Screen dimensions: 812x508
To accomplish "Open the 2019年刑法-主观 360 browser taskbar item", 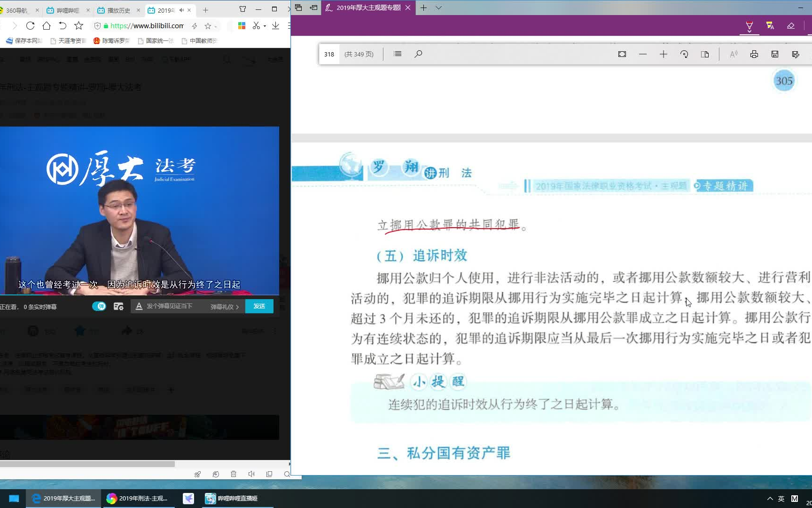I will coord(138,498).
